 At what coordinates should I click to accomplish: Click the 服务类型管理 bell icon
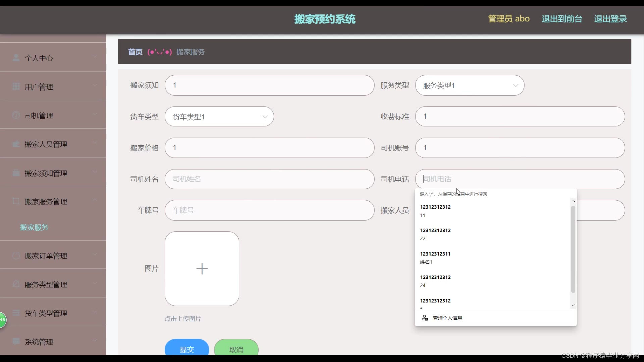point(16,284)
